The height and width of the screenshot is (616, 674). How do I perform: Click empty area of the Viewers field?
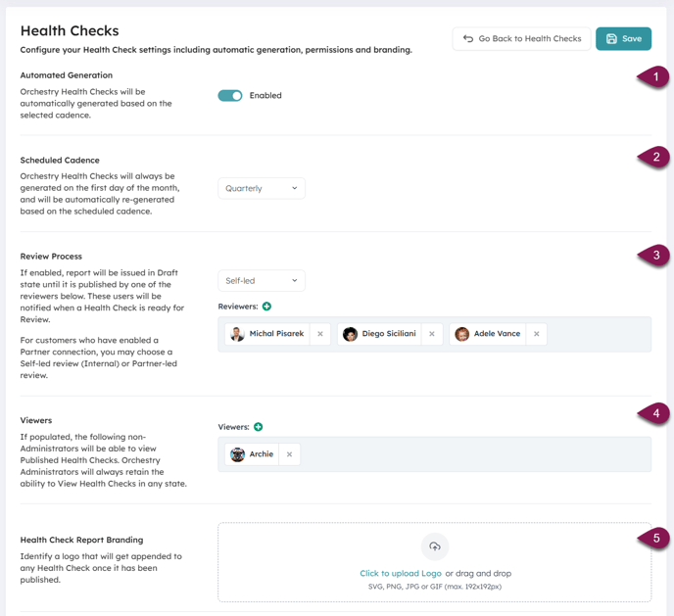(x=470, y=454)
